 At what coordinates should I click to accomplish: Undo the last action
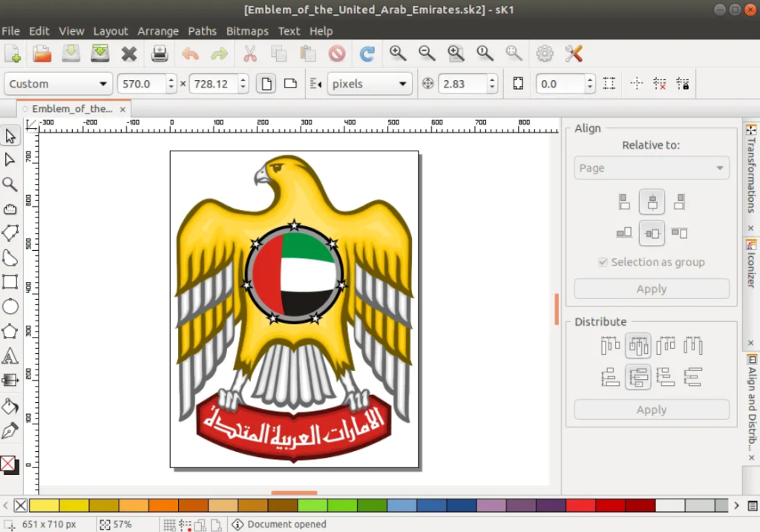tap(190, 53)
